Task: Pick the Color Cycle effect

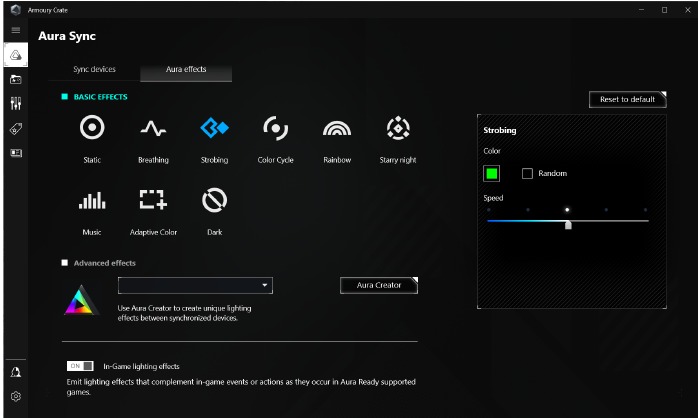Action: point(276,128)
